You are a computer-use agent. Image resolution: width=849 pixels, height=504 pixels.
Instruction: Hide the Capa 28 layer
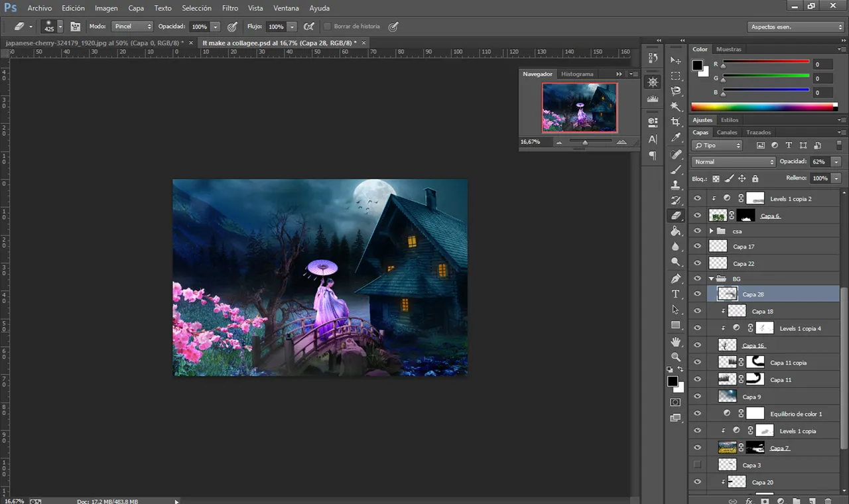pyautogui.click(x=697, y=294)
